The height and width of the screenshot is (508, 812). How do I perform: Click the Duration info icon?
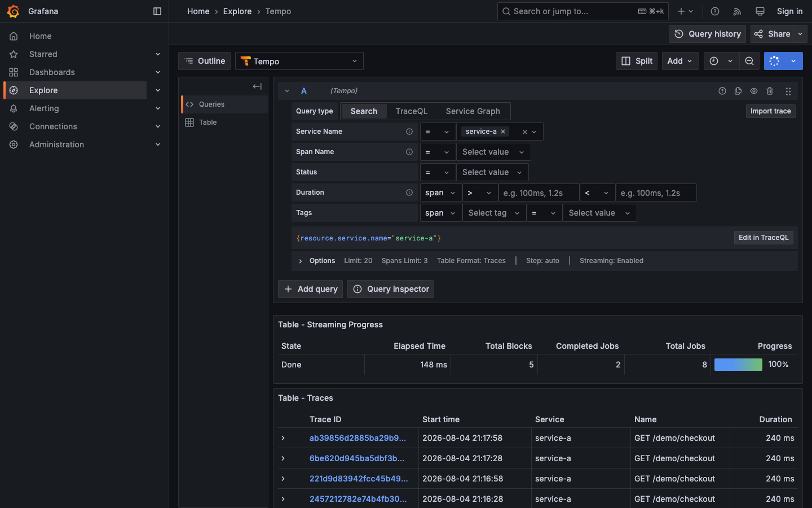pos(409,192)
